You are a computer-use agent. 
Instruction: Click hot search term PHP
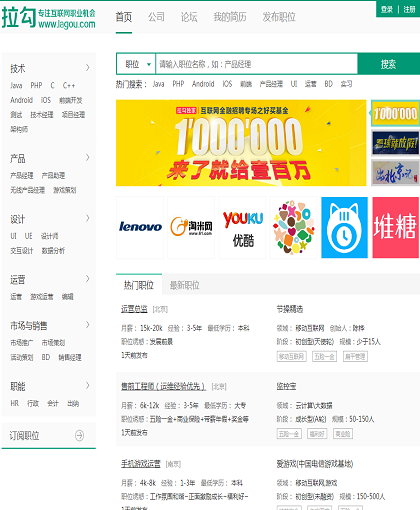pyautogui.click(x=178, y=84)
